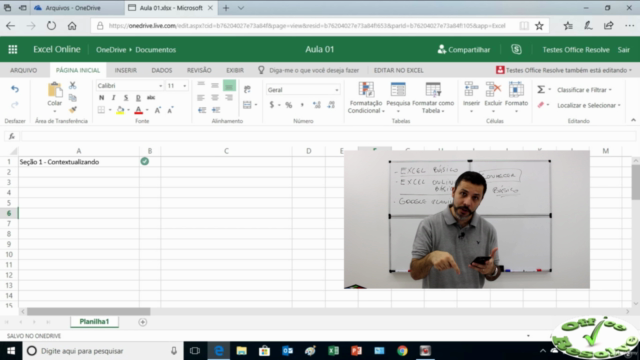Open the ARQUIVO tab
640x360 pixels.
click(23, 70)
